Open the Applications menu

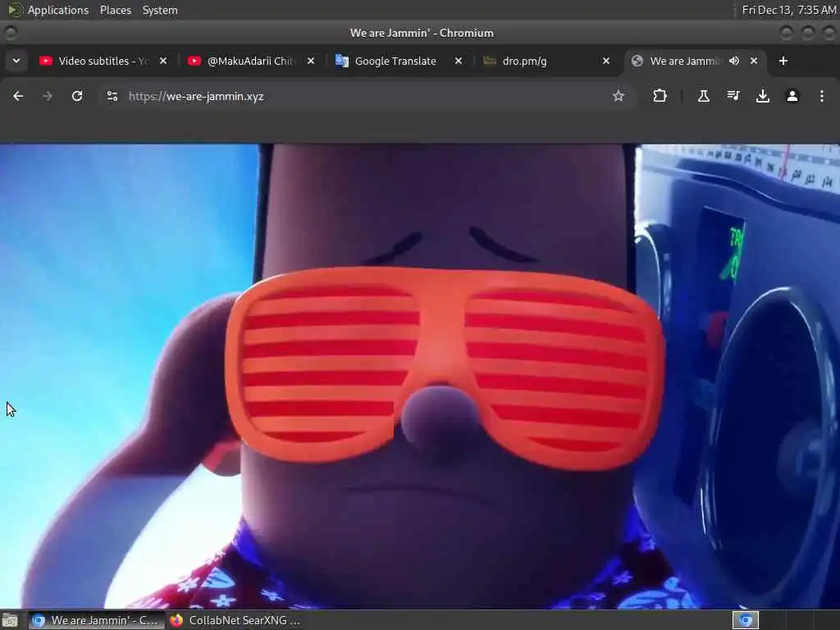[x=58, y=10]
